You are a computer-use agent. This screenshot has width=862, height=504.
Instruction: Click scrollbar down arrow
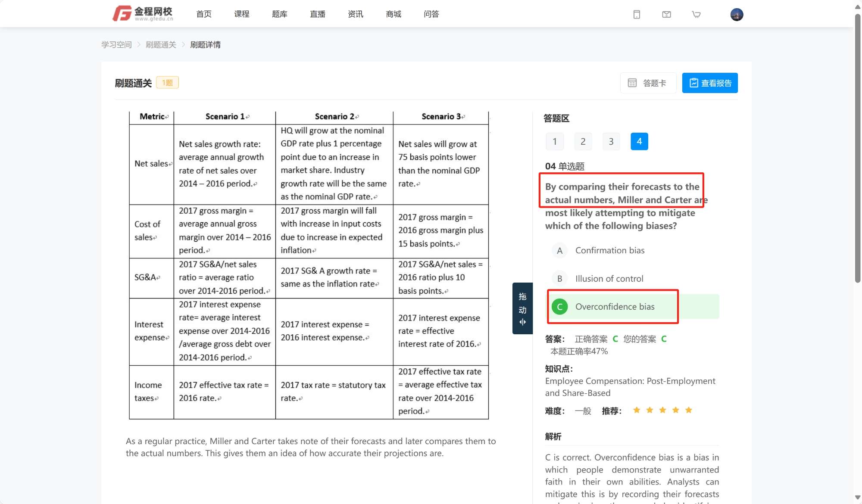tap(857, 498)
